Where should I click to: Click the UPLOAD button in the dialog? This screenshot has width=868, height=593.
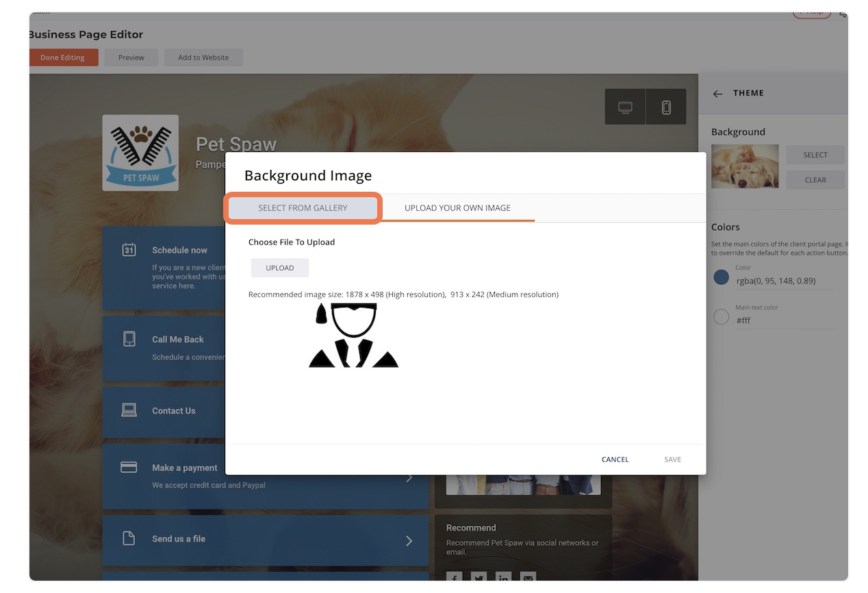(x=280, y=268)
